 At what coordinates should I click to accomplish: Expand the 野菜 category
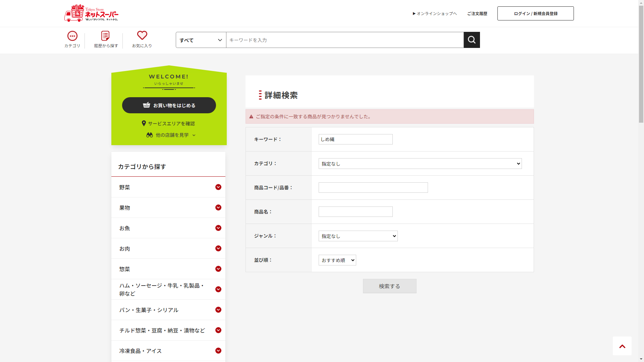[x=218, y=187]
